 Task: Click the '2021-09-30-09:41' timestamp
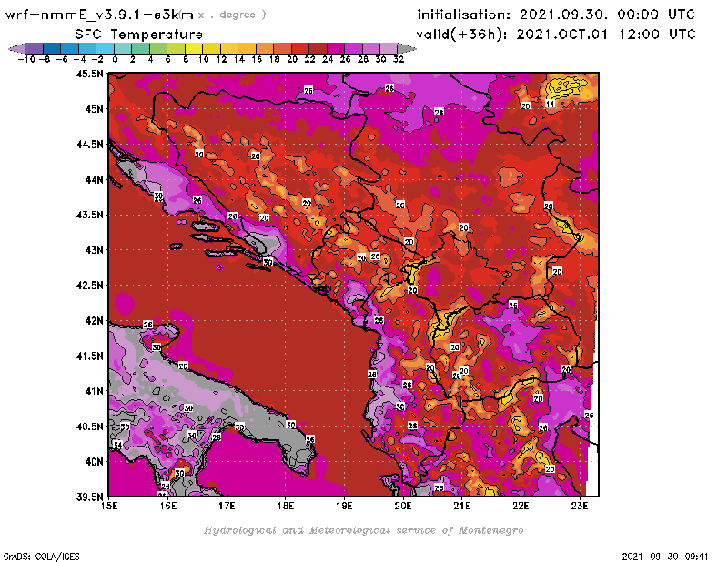665,556
